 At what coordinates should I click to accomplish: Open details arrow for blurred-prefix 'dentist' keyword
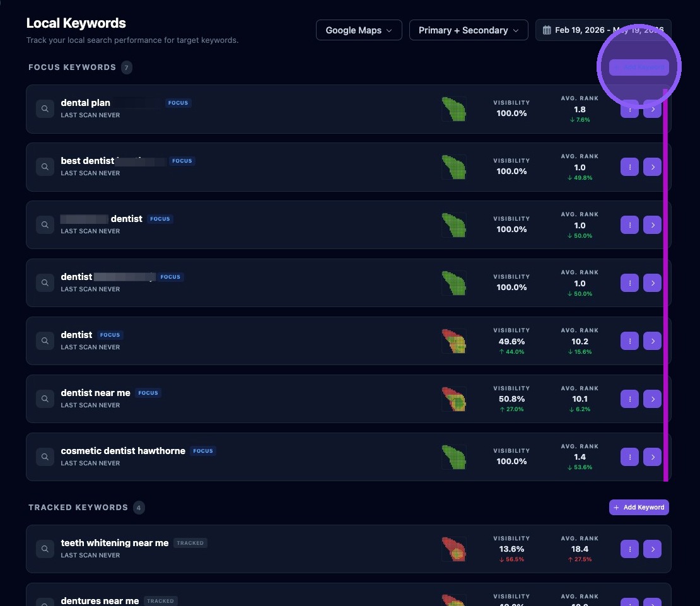(x=652, y=225)
